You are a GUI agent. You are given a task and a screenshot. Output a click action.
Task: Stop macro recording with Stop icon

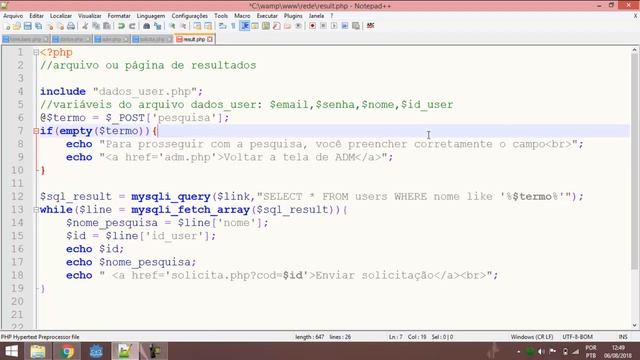tap(323, 26)
